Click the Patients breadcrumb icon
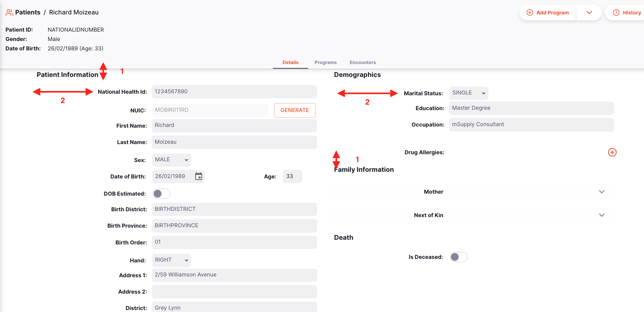644x312 pixels. click(x=9, y=12)
